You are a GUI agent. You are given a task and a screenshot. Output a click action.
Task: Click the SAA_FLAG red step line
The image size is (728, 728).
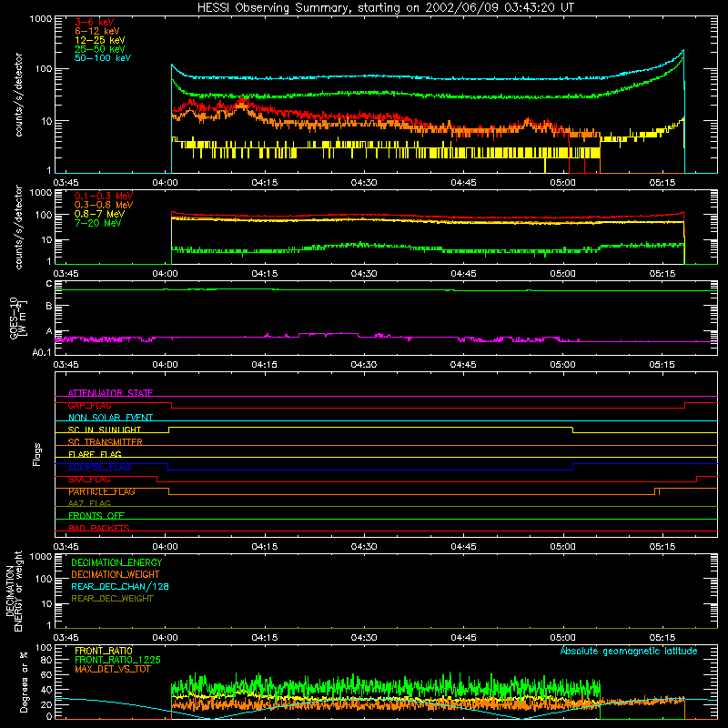coord(386,481)
